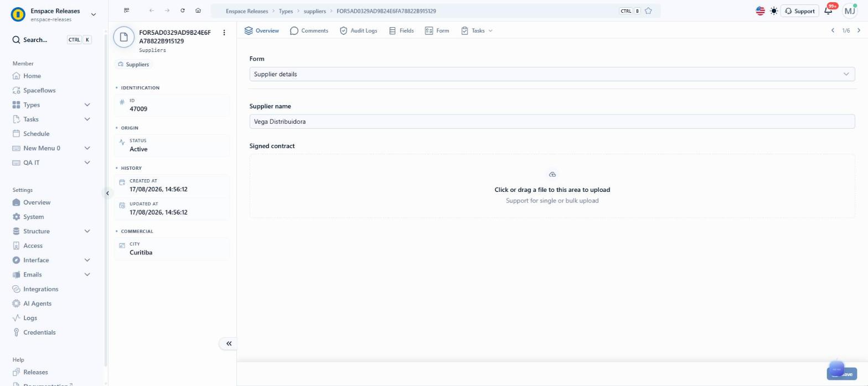Open AI Agents settings
The image size is (868, 386).
tap(37, 303)
